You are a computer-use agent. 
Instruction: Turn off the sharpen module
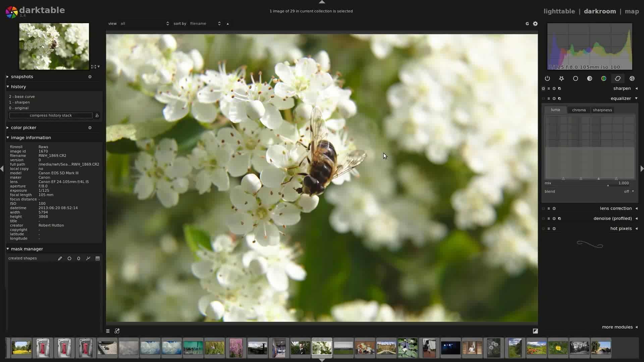543,88
